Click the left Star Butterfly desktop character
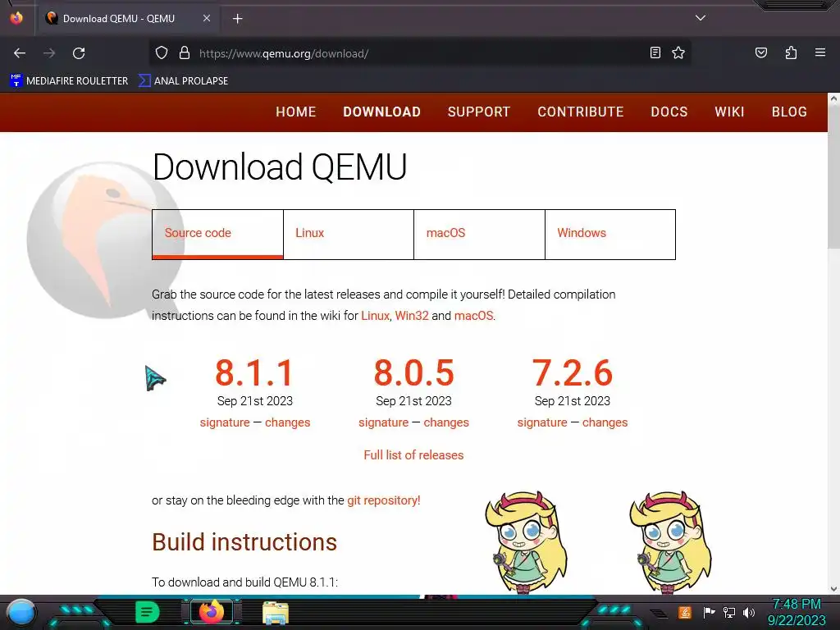Screen dimensions: 840x630 pyautogui.click(x=525, y=542)
